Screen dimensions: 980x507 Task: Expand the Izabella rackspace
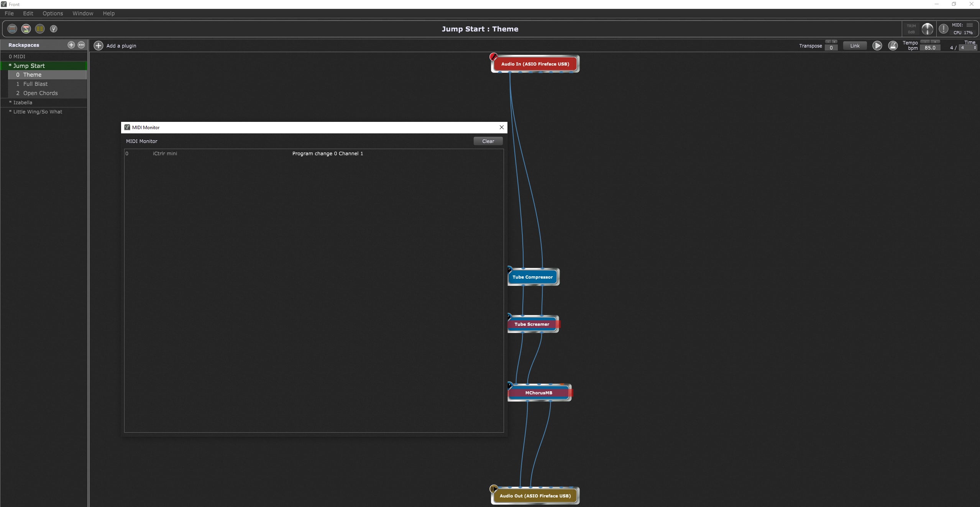click(x=10, y=102)
